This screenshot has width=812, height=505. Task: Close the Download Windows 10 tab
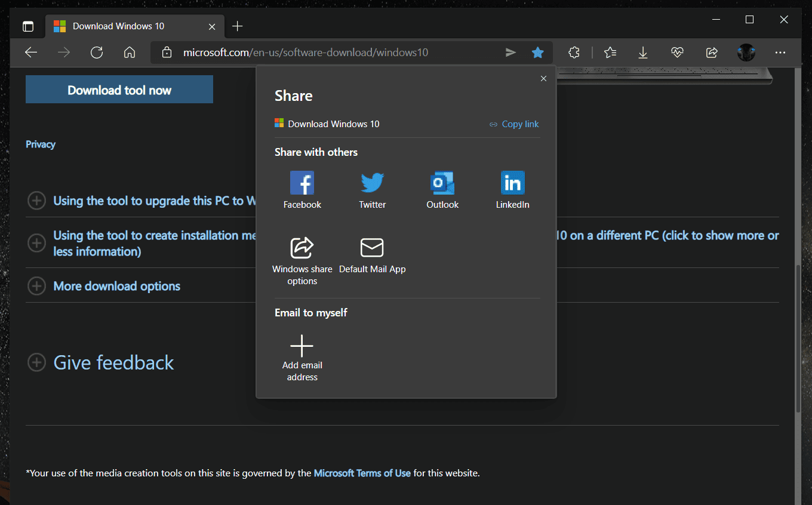click(212, 26)
